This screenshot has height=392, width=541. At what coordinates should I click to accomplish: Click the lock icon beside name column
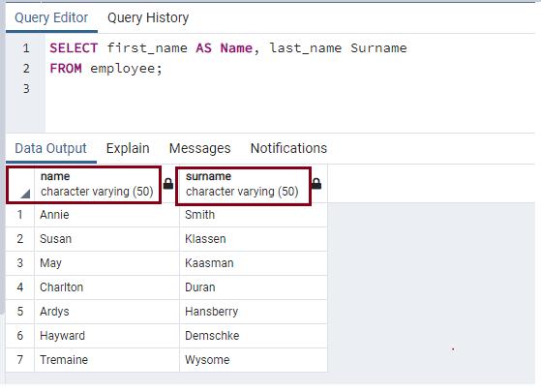click(x=168, y=184)
